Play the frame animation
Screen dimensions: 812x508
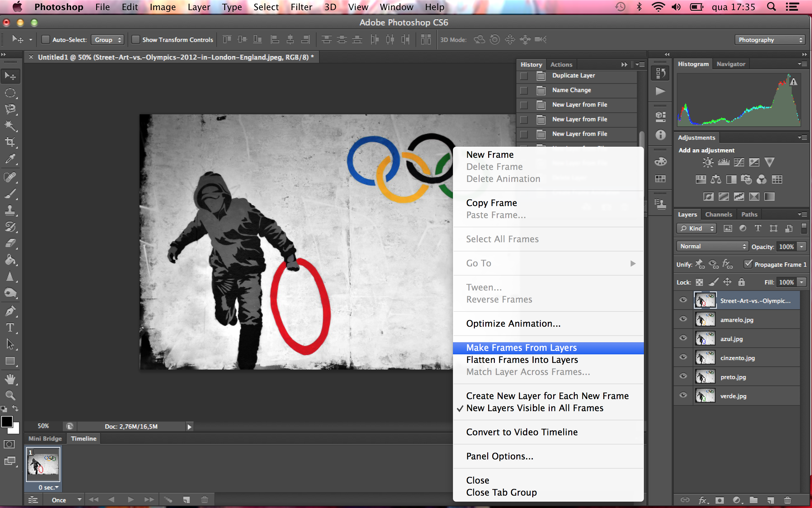coord(131,500)
